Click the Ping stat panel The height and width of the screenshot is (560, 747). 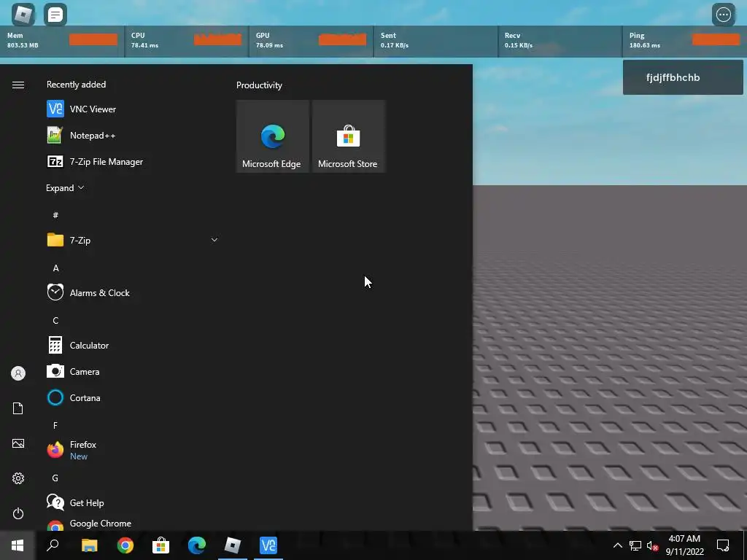[x=684, y=41]
